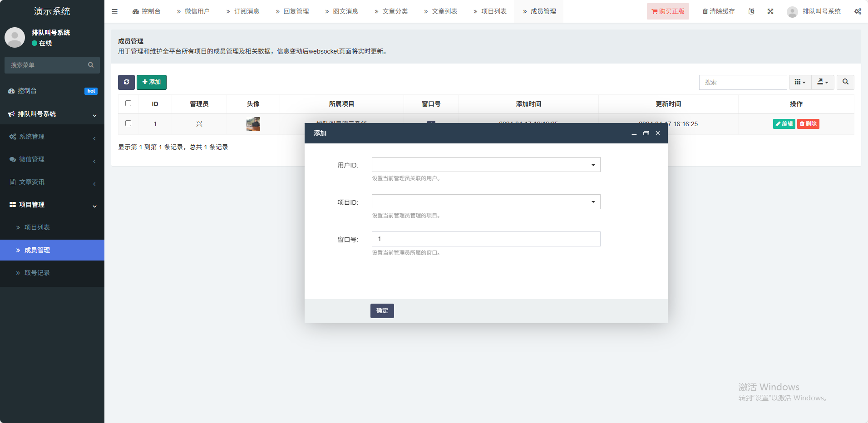Check the select-all checkbox in table header

point(128,103)
